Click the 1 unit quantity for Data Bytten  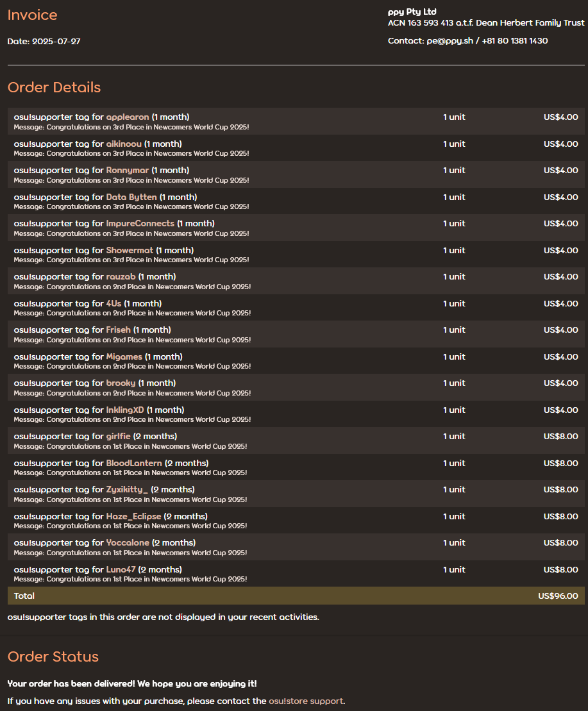454,197
